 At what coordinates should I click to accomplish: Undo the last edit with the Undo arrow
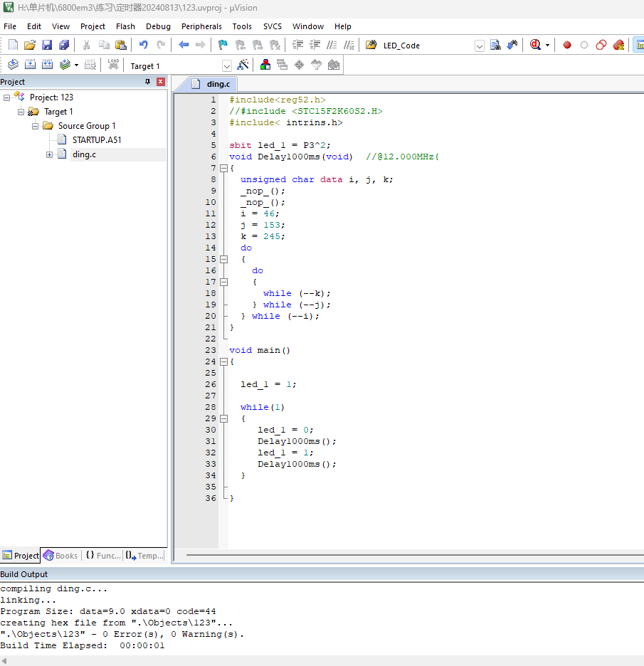click(144, 45)
